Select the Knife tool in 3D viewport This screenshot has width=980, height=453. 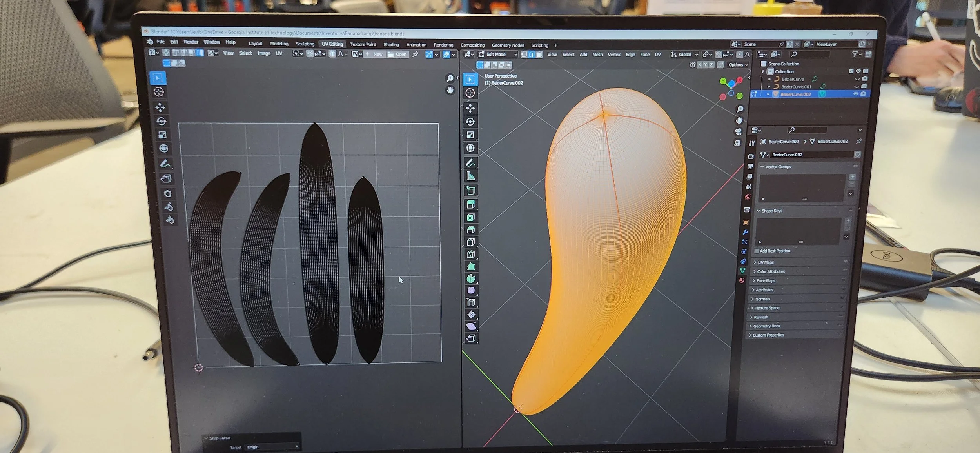tap(471, 254)
